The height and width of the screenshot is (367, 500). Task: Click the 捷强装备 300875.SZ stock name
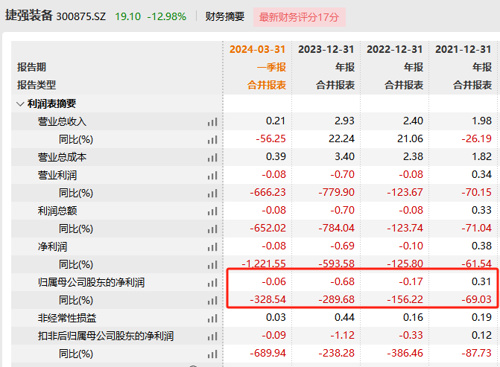pos(55,16)
